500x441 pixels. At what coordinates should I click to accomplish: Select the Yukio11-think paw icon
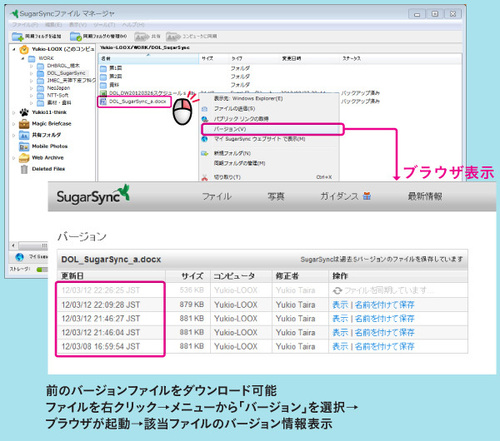(24, 112)
